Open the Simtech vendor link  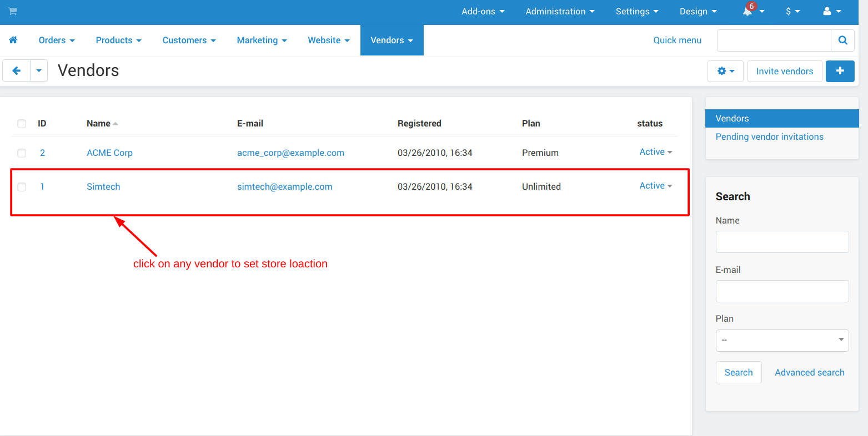point(103,186)
